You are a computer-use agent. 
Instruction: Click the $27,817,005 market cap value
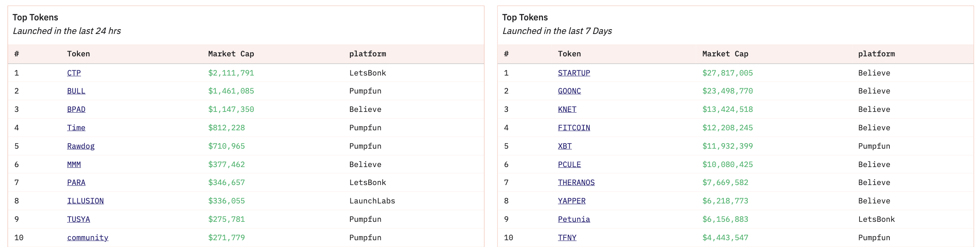tap(727, 73)
